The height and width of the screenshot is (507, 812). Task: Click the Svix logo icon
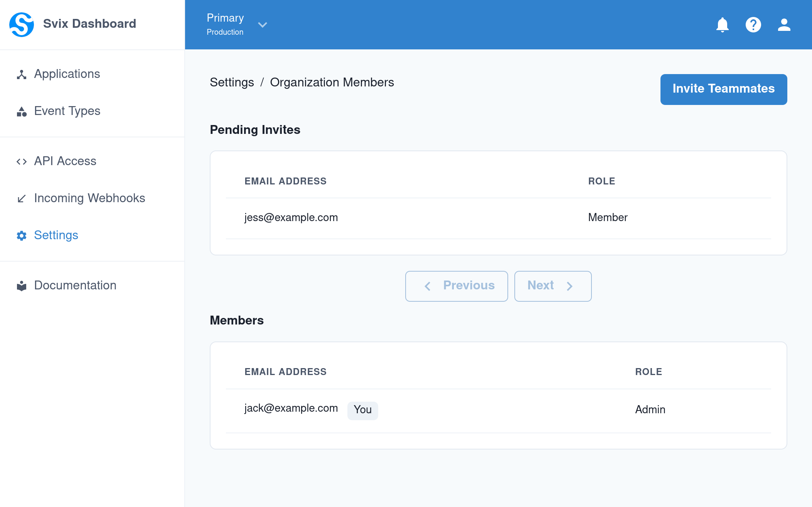pos(22,24)
